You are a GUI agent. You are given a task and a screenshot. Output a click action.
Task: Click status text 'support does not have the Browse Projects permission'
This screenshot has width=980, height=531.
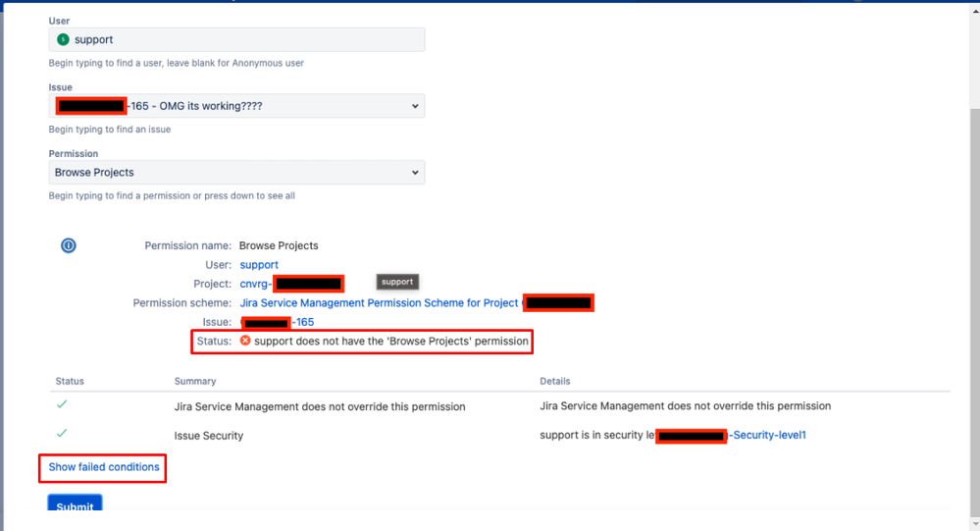(390, 341)
